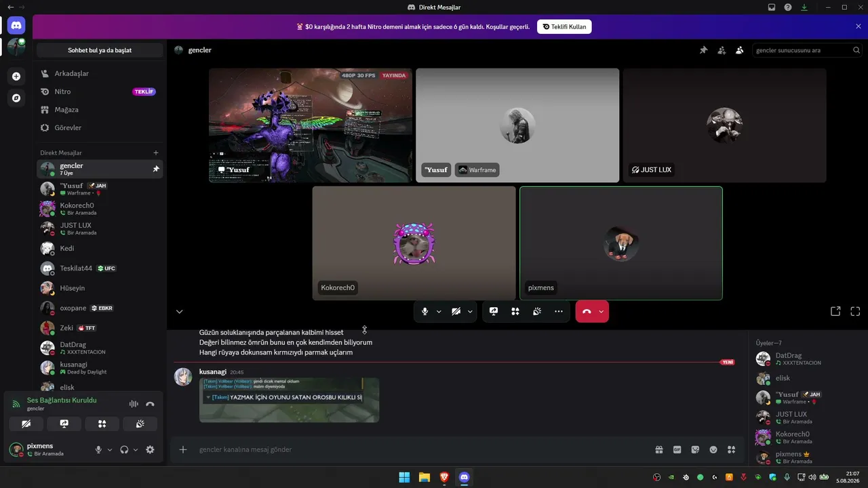
Task: Share screen from sidebar voice panel
Action: pos(64,424)
